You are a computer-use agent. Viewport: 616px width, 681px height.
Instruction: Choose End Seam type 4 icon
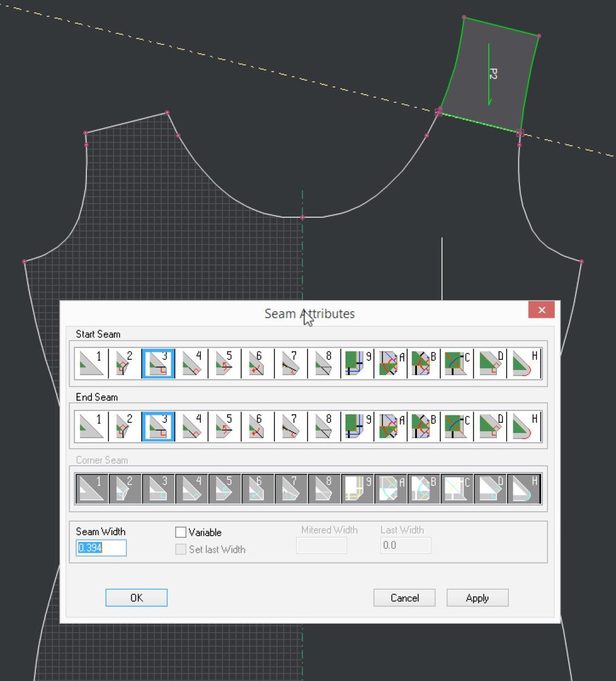tap(191, 427)
